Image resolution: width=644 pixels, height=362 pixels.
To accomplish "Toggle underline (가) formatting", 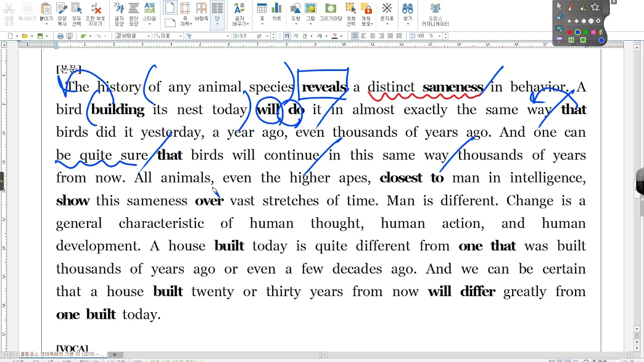I will [305, 36].
